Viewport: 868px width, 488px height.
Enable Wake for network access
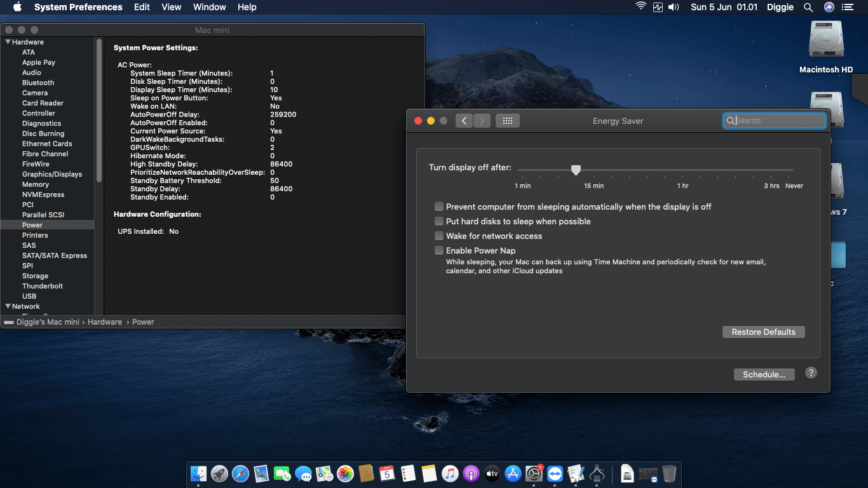pyautogui.click(x=438, y=236)
